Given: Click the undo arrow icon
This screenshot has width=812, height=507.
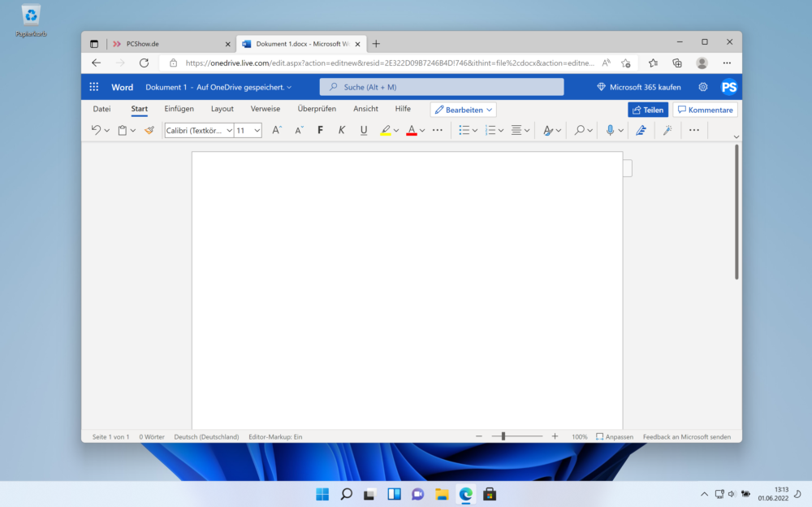Looking at the screenshot, I should pos(96,130).
